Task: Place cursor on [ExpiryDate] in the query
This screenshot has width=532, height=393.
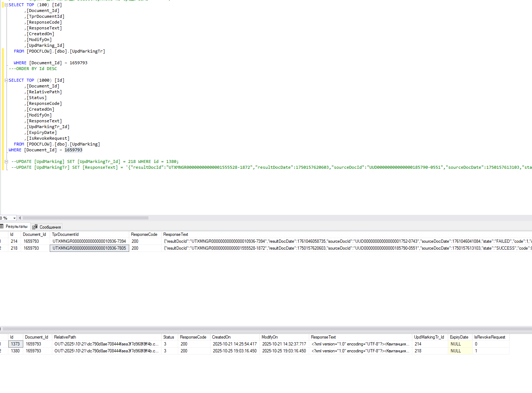Action: click(42, 132)
